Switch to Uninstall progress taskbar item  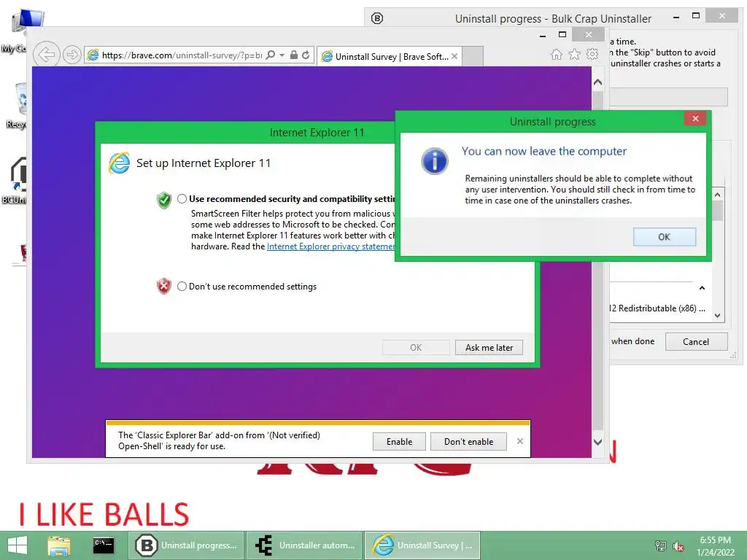(x=186, y=545)
